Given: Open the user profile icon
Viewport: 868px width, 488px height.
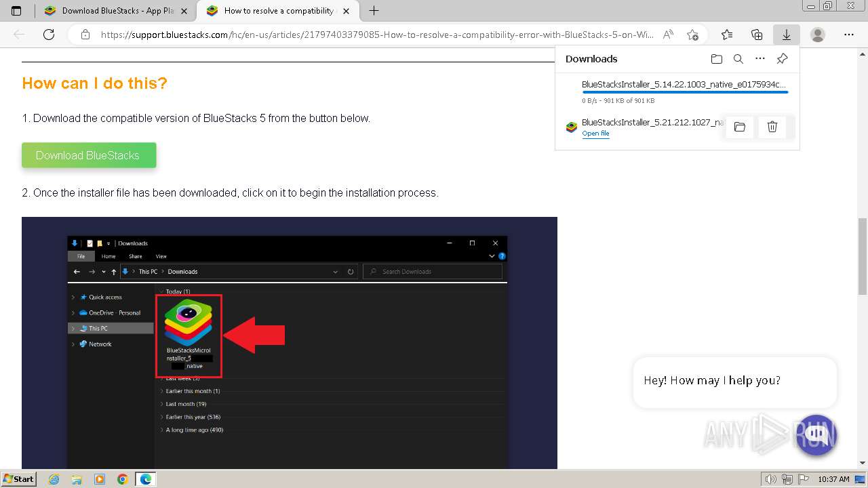Looking at the screenshot, I should click(818, 35).
